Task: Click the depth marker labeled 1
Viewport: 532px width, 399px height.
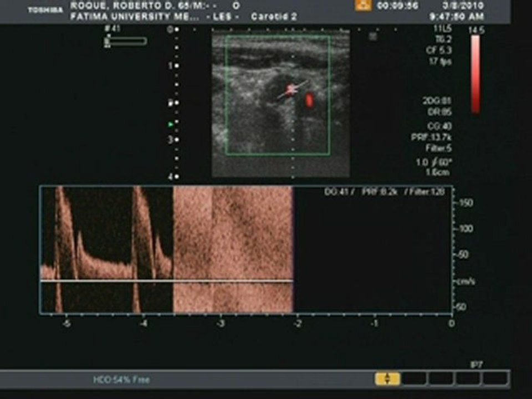Action: pos(170,65)
